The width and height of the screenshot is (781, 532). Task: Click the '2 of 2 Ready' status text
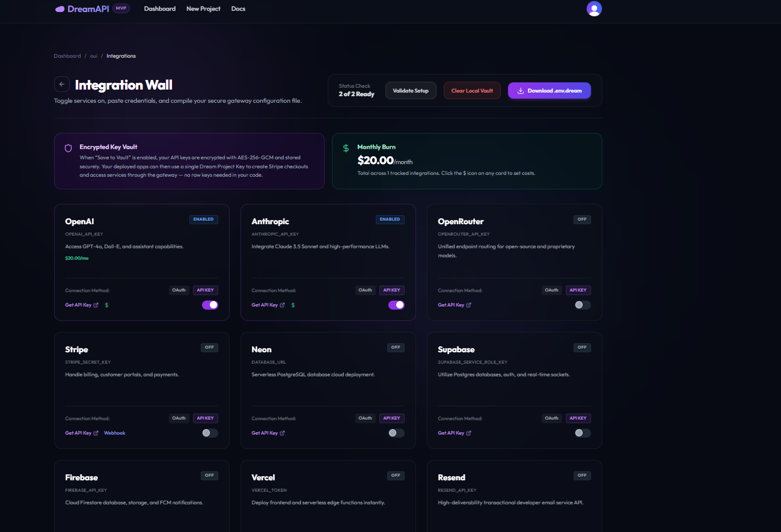[357, 94]
